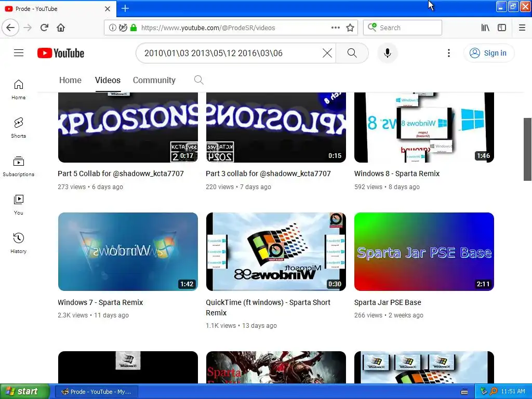Click the magnifier icon in system tray
Screen dimensions: 532x399
click(x=494, y=392)
